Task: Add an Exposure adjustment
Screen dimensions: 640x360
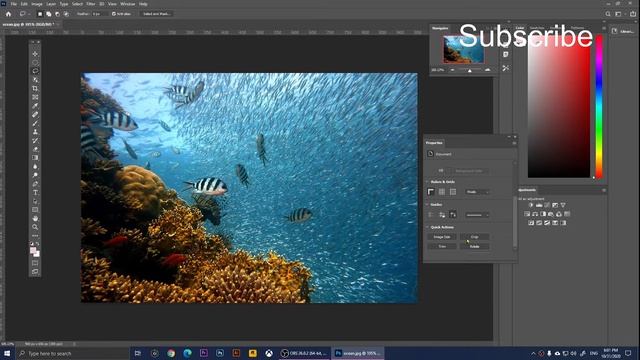Action: point(555,205)
